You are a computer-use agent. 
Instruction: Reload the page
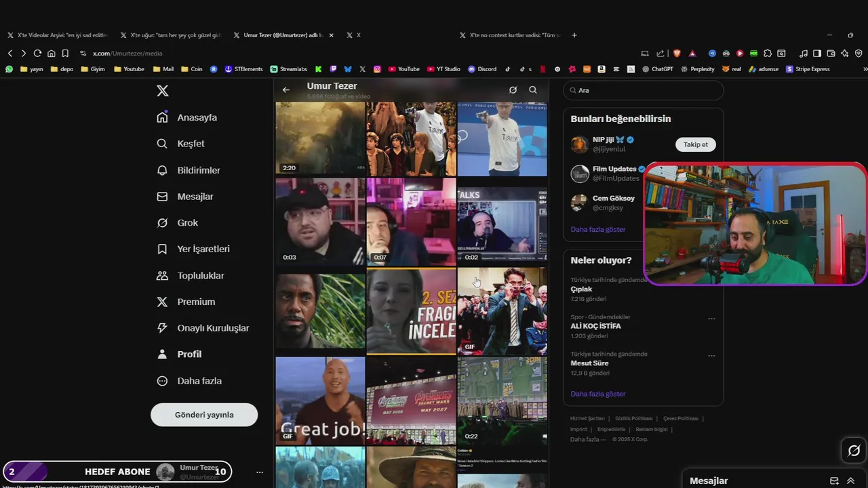tap(37, 53)
